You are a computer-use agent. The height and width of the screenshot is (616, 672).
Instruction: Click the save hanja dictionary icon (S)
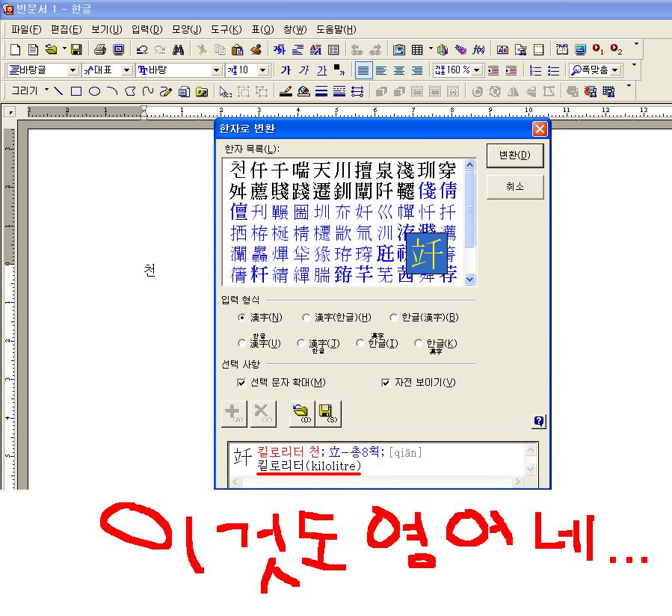click(327, 413)
